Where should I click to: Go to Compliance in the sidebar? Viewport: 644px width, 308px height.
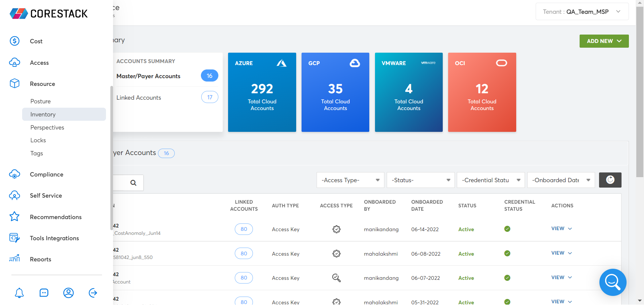pyautogui.click(x=47, y=174)
